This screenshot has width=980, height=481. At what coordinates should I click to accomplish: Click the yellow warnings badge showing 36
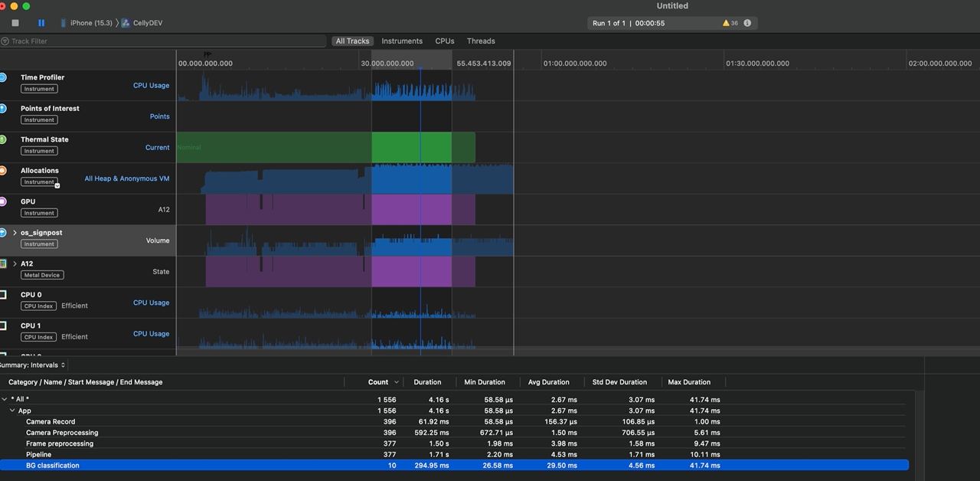(728, 23)
